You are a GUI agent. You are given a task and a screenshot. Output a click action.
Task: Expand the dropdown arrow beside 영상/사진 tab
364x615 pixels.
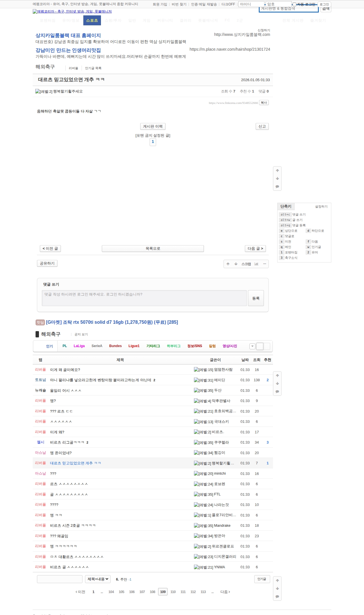tap(252, 346)
